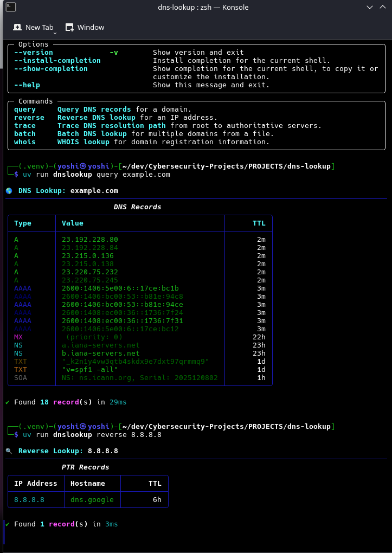
Task: Click the SOA record type label
Action: tap(21, 377)
